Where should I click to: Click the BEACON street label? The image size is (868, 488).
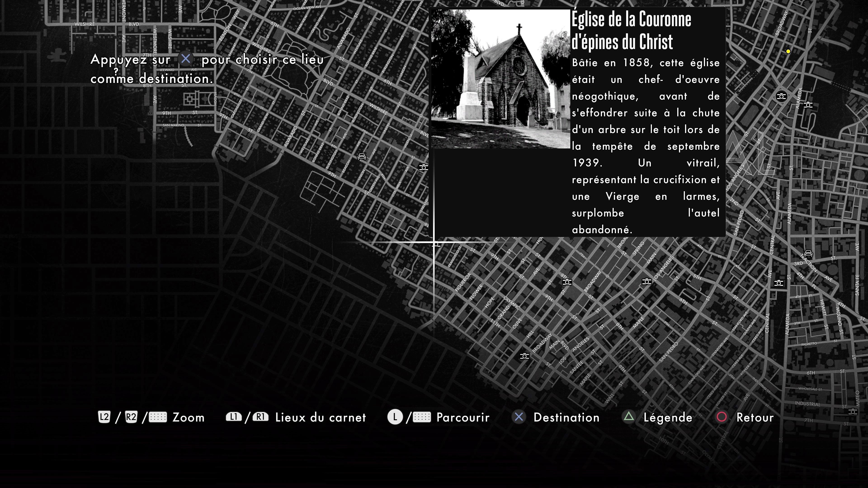pyautogui.click(x=346, y=166)
